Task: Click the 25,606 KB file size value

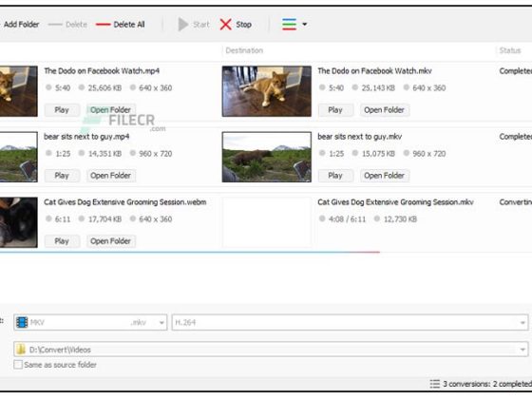Action: point(104,87)
